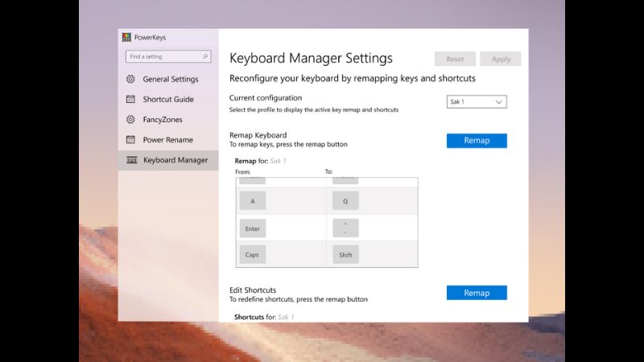Screen dimensions: 644x362
Task: Click the Apply button
Action: click(x=500, y=60)
